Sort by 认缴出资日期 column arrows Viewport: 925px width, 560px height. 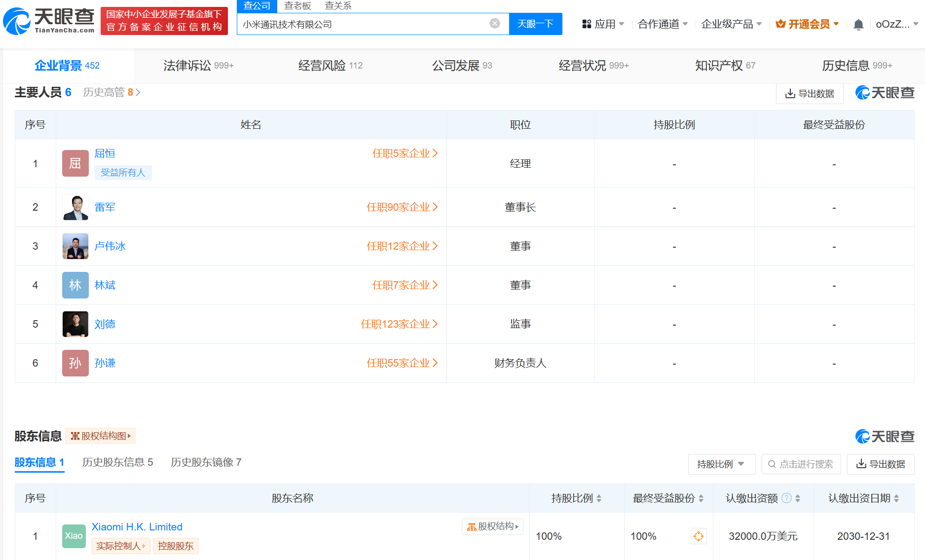tap(896, 498)
